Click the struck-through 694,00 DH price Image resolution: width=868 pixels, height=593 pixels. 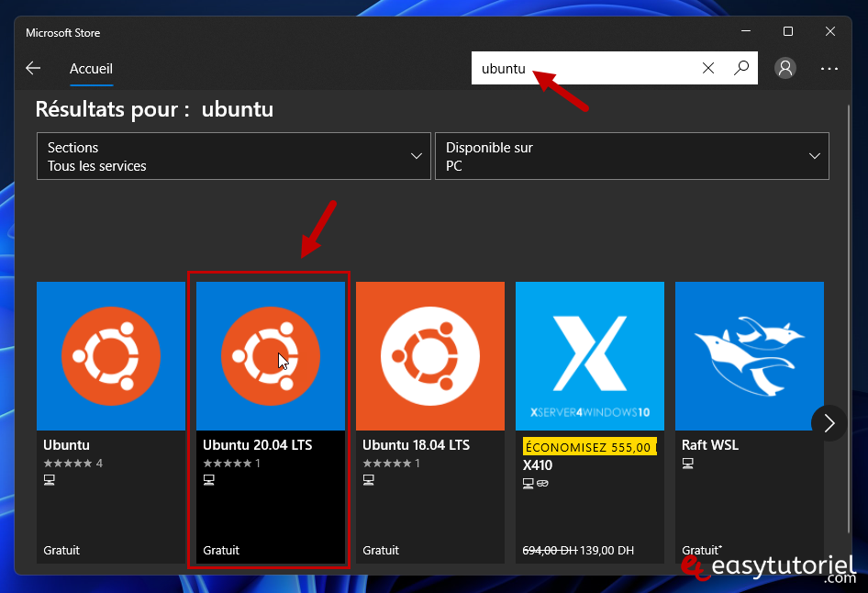(550, 551)
